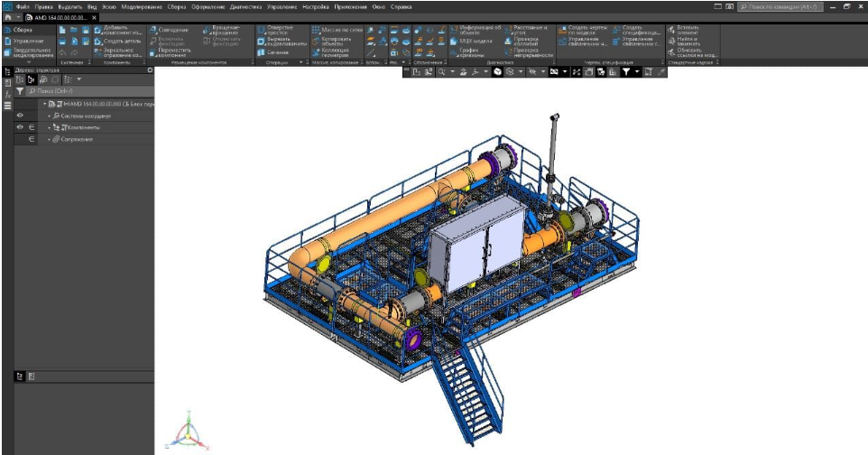The image size is (868, 455).
Task: Expand the Компоненты tree node
Action: pyautogui.click(x=49, y=127)
